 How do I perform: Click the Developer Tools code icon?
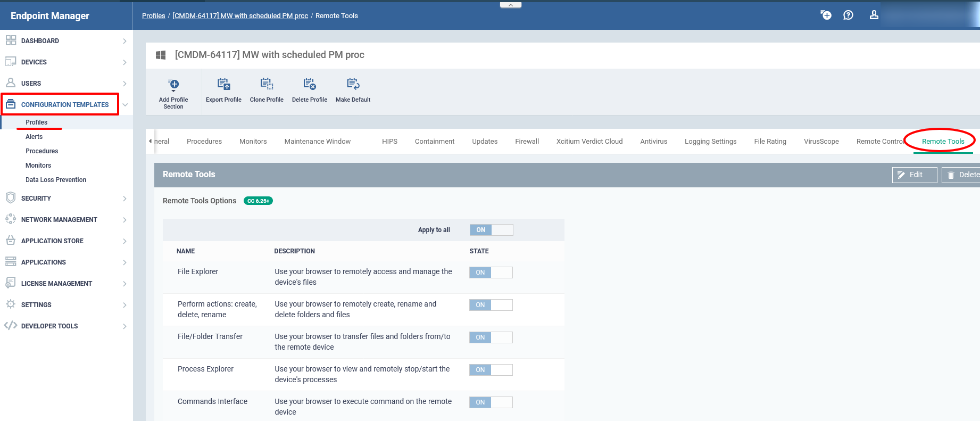[11, 326]
